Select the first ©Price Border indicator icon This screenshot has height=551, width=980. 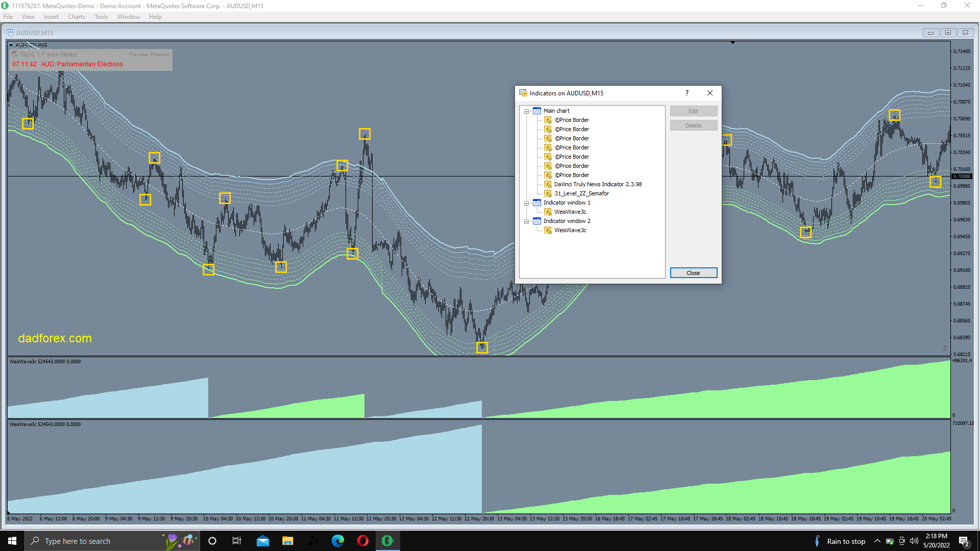[x=548, y=120]
